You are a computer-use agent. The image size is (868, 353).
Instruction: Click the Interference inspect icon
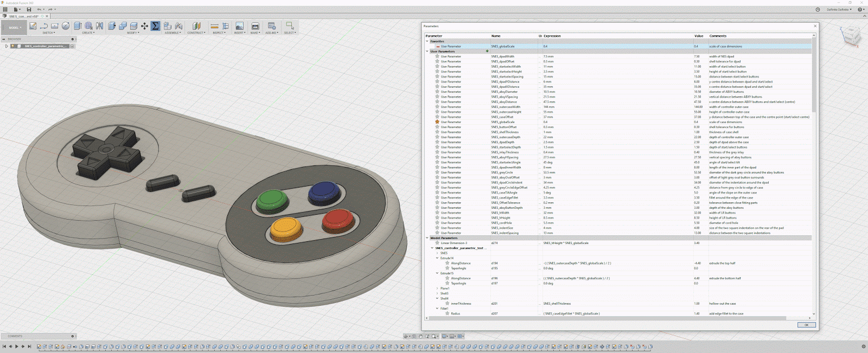coord(226,26)
